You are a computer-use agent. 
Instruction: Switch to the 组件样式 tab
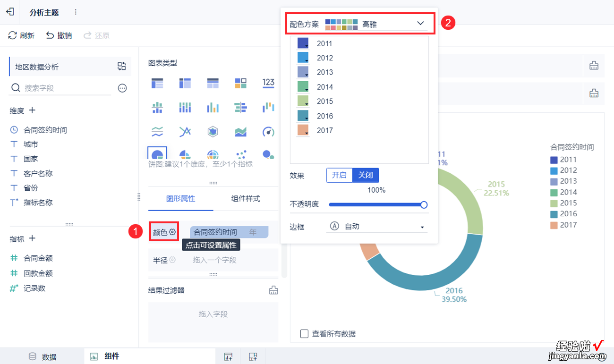coord(246,199)
